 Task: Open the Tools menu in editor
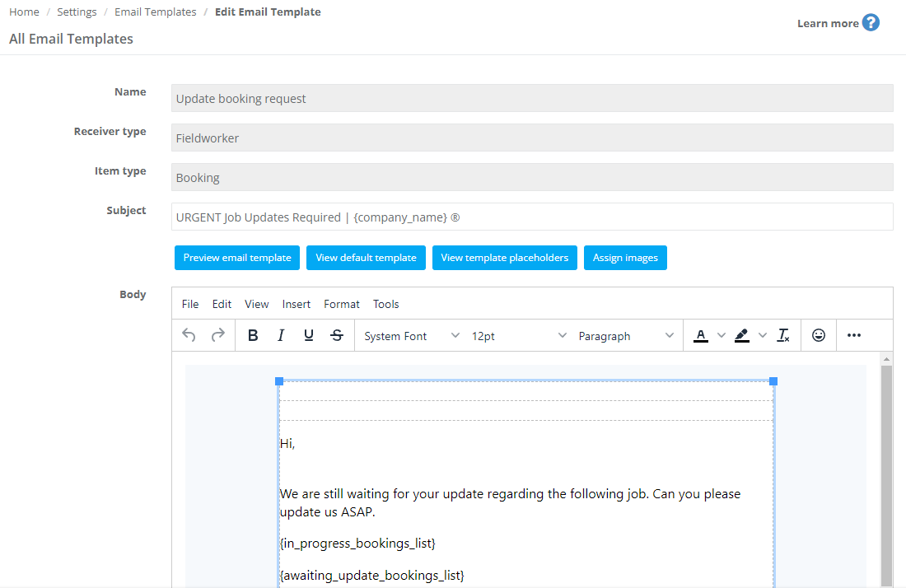click(386, 304)
